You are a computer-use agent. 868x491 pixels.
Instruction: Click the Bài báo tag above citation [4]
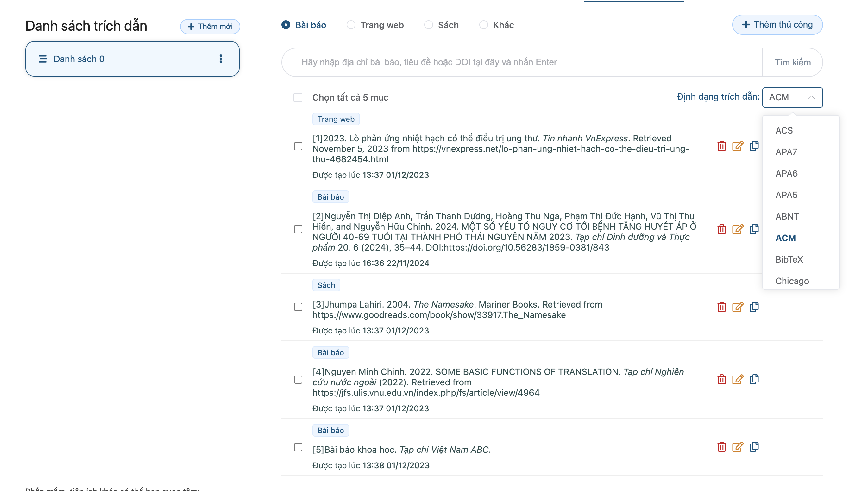click(x=330, y=353)
